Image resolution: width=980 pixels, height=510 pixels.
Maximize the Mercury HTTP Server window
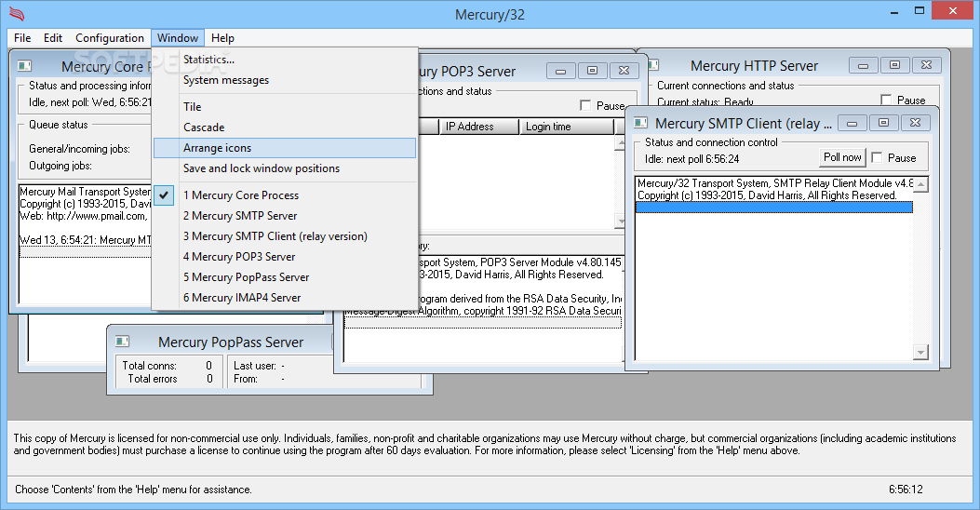[x=894, y=65]
